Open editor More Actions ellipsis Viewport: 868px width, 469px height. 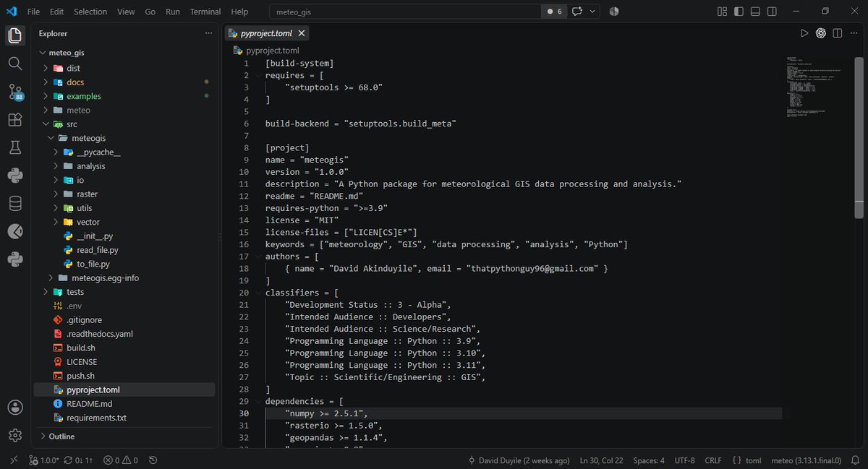854,33
